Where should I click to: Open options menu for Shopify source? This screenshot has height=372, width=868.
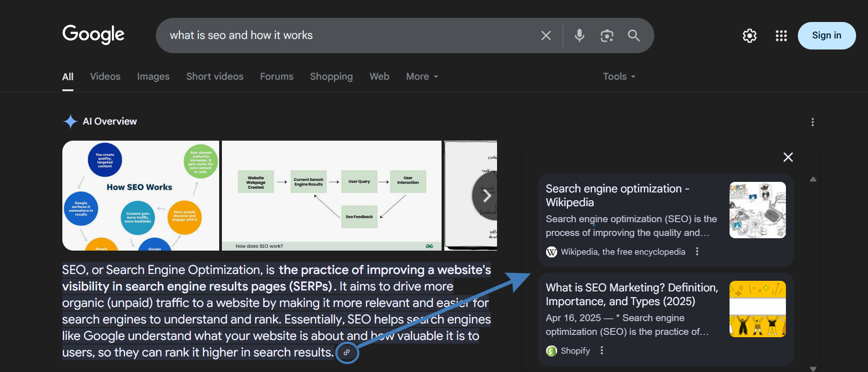[x=602, y=350]
